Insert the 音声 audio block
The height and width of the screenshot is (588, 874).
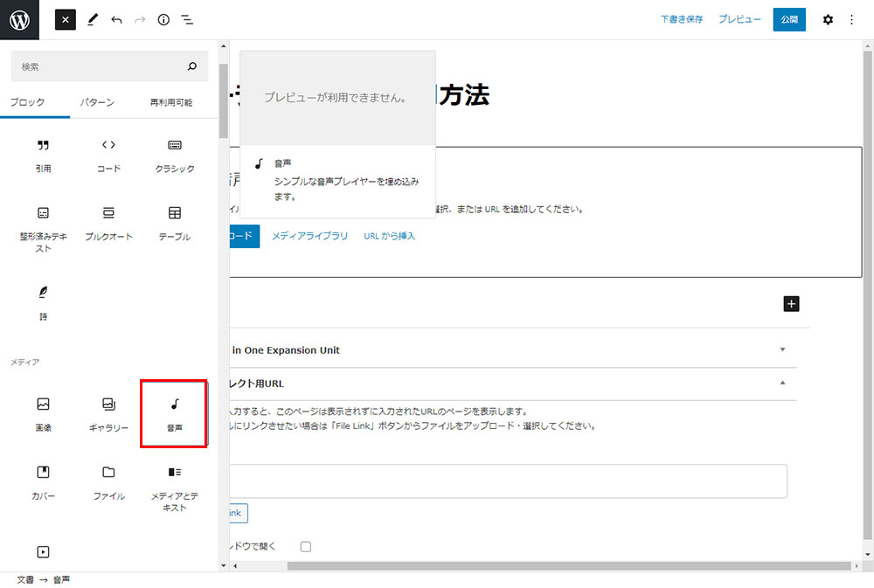tap(174, 413)
